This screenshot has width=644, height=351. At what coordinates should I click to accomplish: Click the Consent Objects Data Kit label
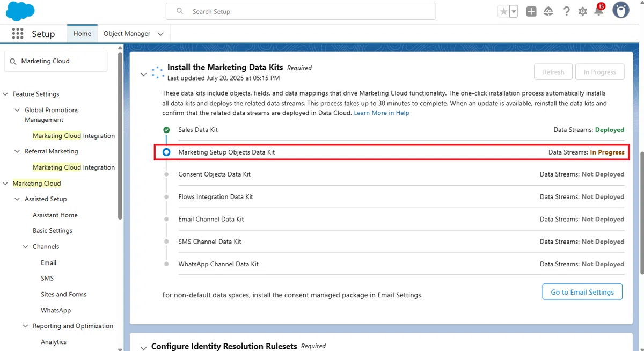[215, 174]
